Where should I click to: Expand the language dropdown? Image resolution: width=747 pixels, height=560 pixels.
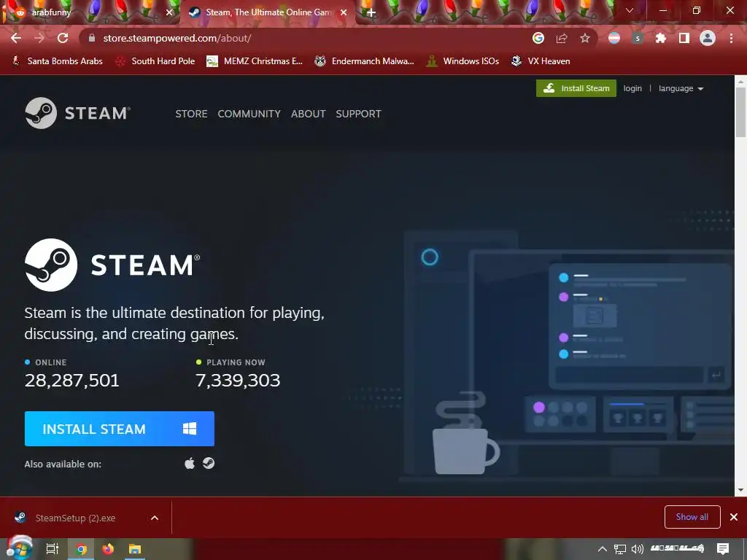point(681,88)
